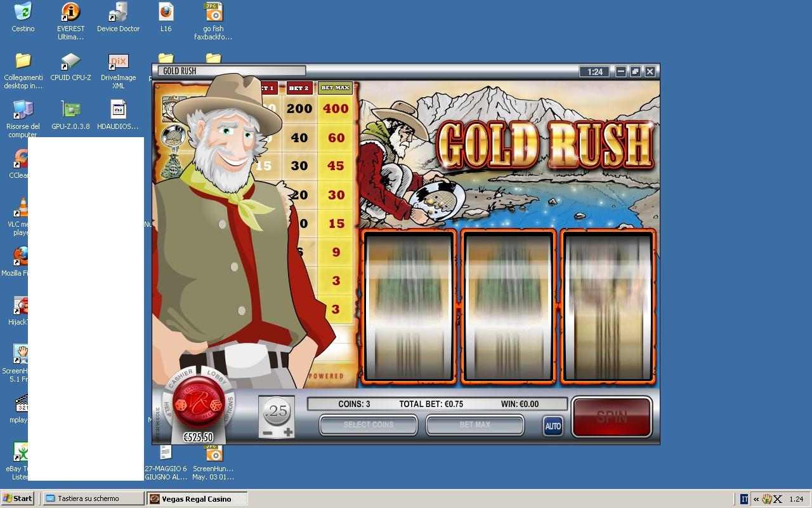Launch CCleaner desktop shortcut
The height and width of the screenshot is (508, 812).
(x=20, y=164)
